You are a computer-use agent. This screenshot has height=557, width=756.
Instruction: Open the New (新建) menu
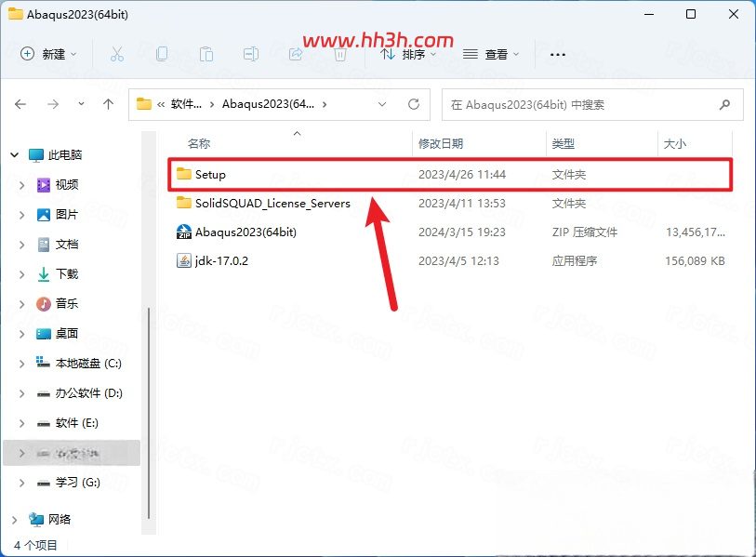tap(48, 54)
